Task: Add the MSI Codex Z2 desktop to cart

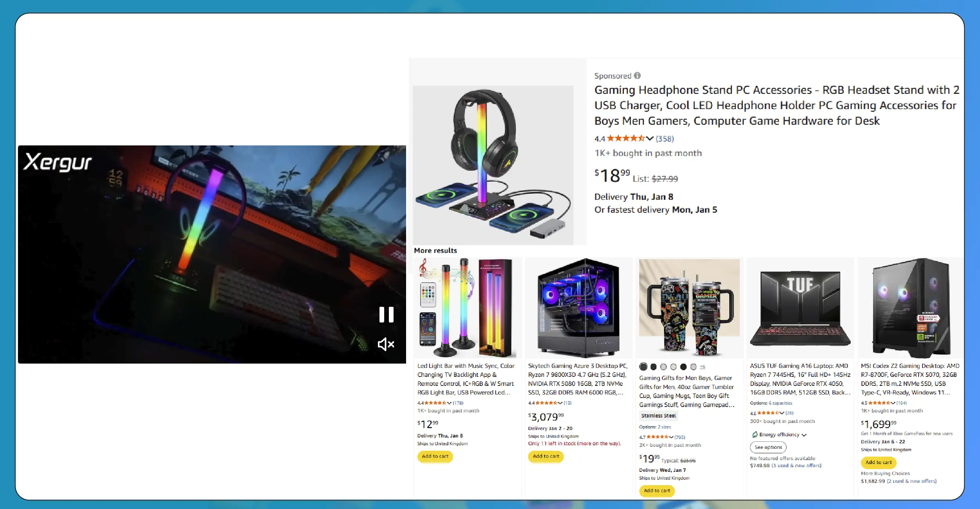Action: (878, 462)
